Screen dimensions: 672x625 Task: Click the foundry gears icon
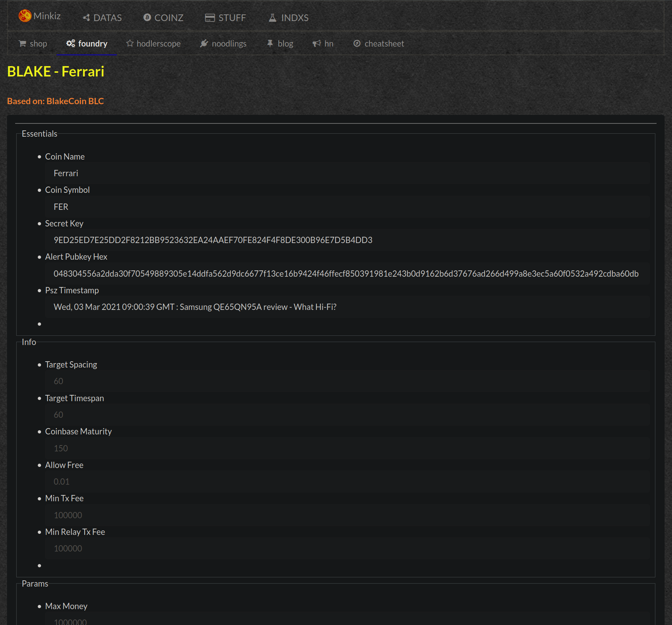click(x=71, y=43)
